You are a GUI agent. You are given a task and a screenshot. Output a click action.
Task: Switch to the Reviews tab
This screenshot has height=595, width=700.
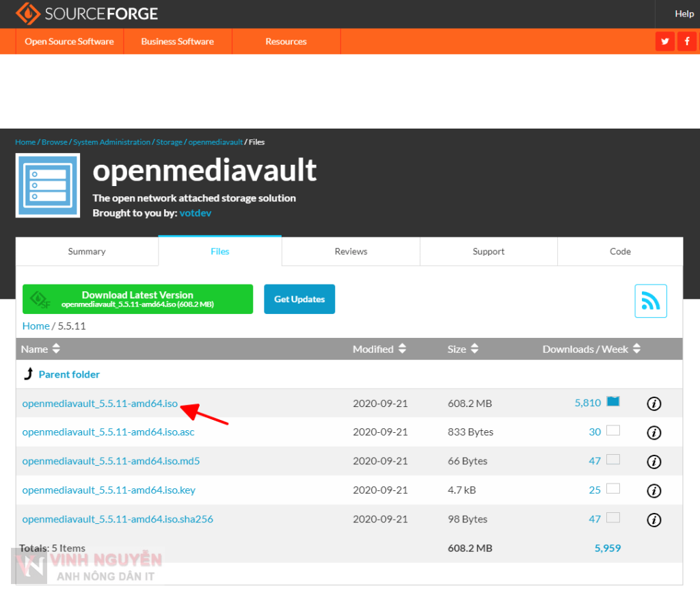pyautogui.click(x=351, y=252)
